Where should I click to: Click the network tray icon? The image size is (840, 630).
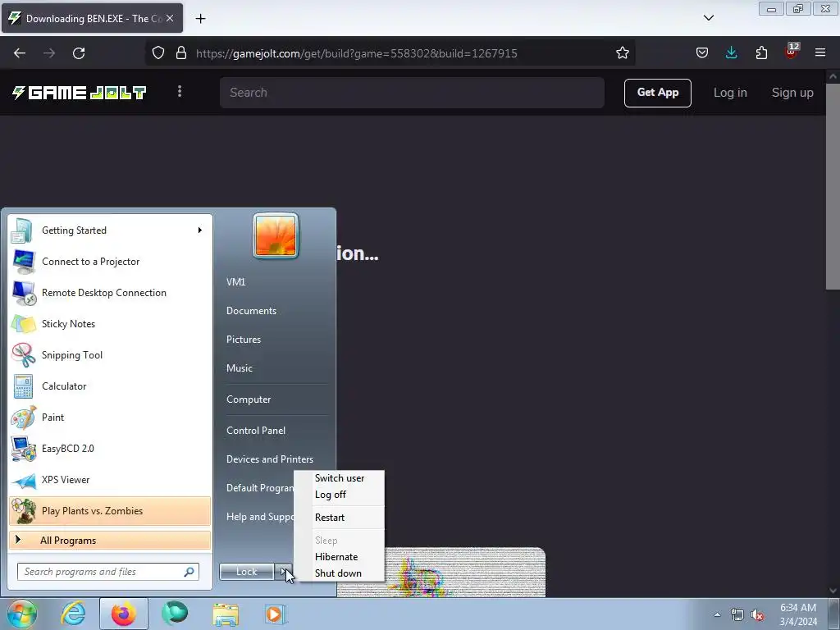737,614
